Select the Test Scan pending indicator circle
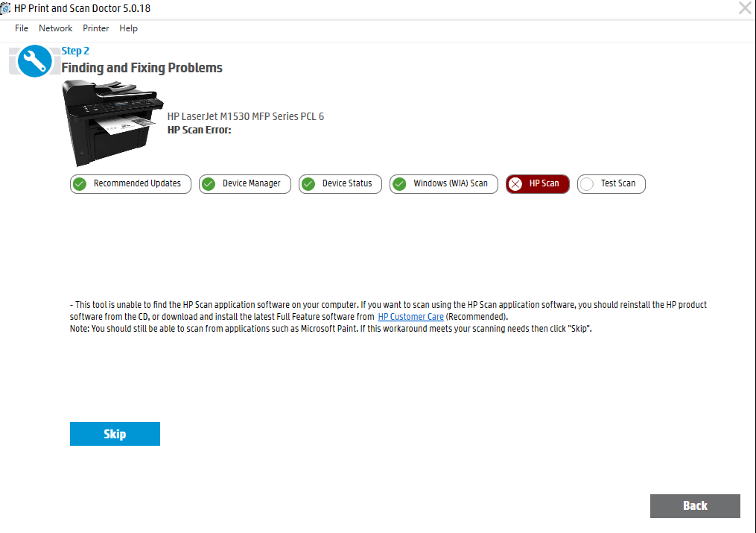Viewport: 756px width, 533px height. (x=588, y=184)
